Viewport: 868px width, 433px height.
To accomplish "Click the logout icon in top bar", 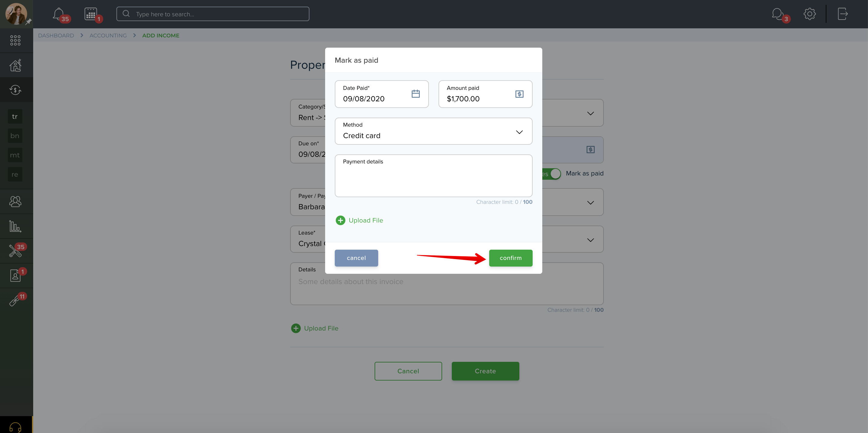I will [842, 14].
